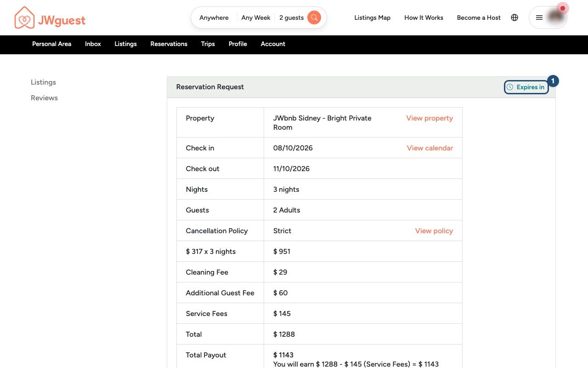Go to How It Works page
588x368 pixels.
click(x=424, y=17)
